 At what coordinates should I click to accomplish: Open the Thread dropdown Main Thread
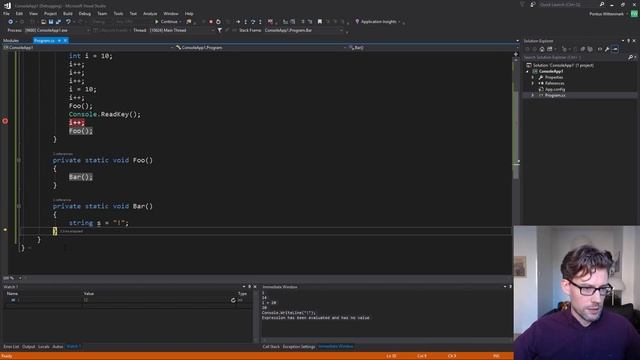[181, 30]
